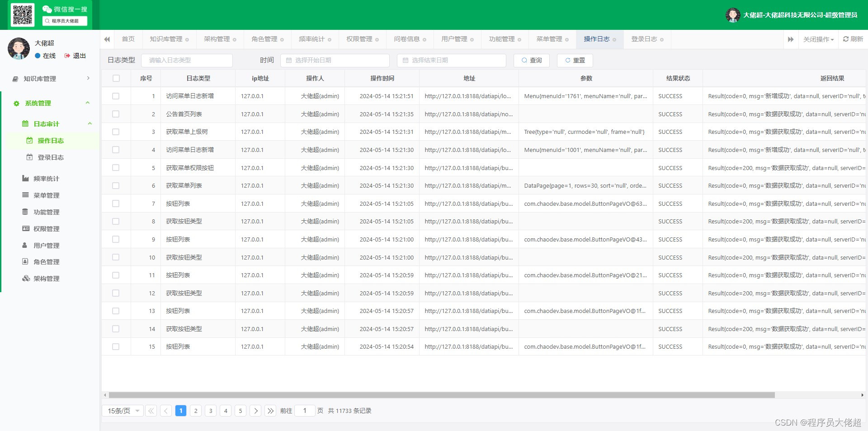Click the 前往 page number input box
This screenshot has width=868, height=431.
(305, 411)
